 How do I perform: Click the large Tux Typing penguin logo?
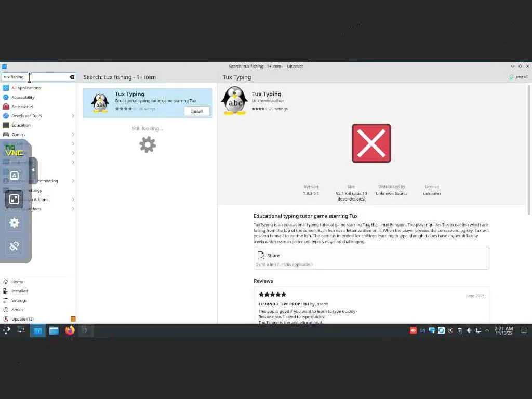point(234,101)
